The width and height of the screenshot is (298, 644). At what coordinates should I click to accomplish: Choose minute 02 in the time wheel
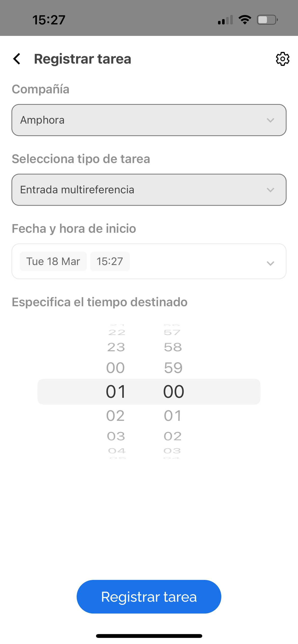tap(173, 436)
